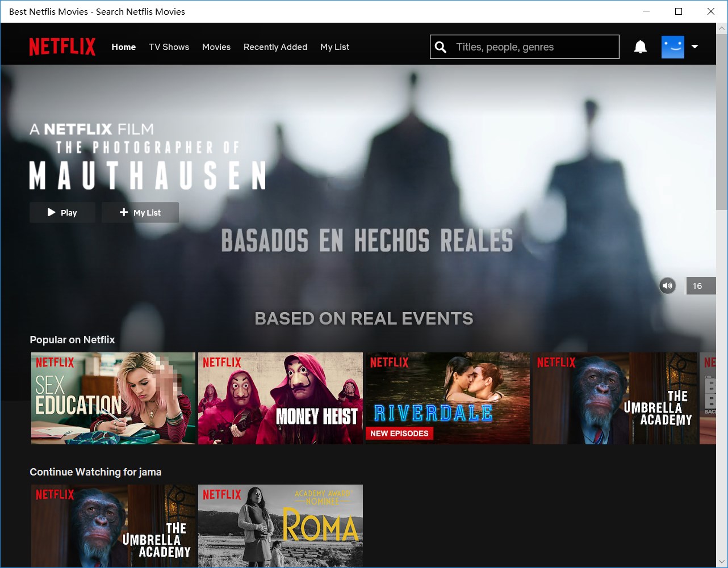The height and width of the screenshot is (568, 728).
Task: Click the 16 maturity rating badge
Action: [701, 285]
